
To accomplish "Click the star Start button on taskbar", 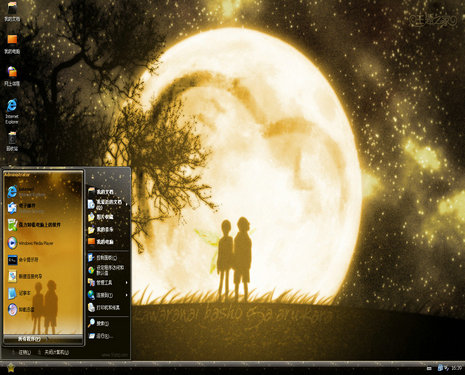I will [10, 368].
